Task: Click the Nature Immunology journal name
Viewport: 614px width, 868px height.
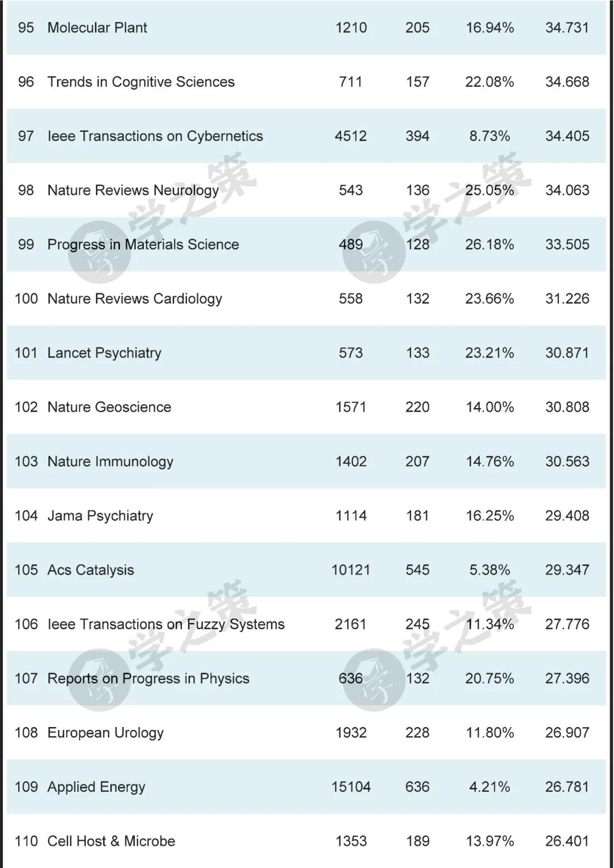Action: click(x=110, y=462)
